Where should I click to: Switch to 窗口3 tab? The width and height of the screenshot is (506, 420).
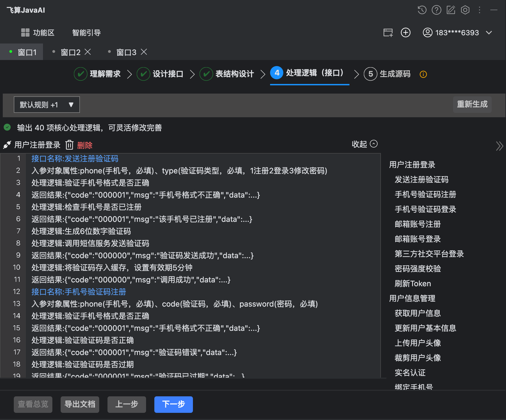click(x=126, y=52)
